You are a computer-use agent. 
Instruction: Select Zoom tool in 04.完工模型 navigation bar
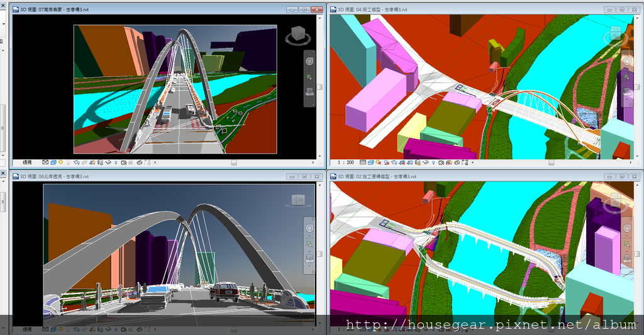pyautogui.click(x=626, y=76)
